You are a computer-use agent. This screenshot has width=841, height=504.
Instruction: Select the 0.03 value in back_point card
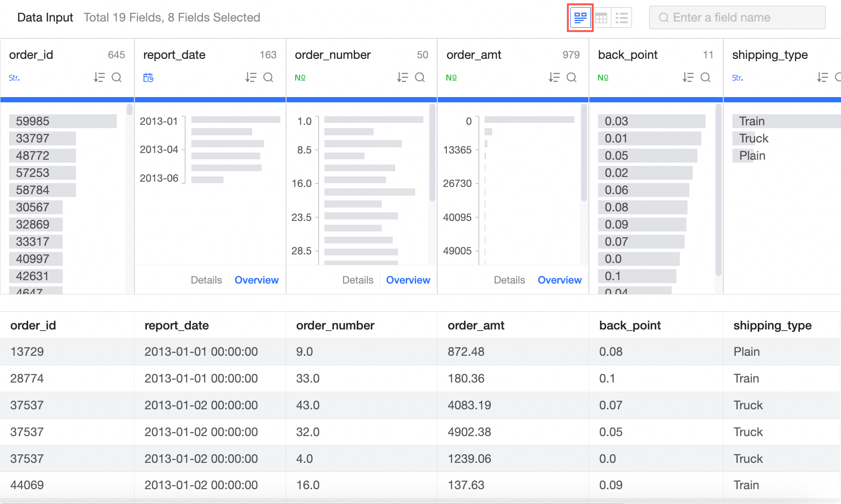652,121
